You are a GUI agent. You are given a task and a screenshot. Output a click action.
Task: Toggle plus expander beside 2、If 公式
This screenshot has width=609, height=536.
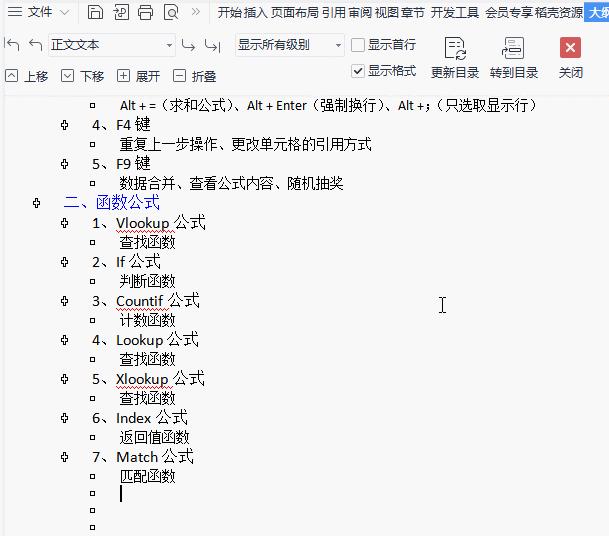click(64, 262)
